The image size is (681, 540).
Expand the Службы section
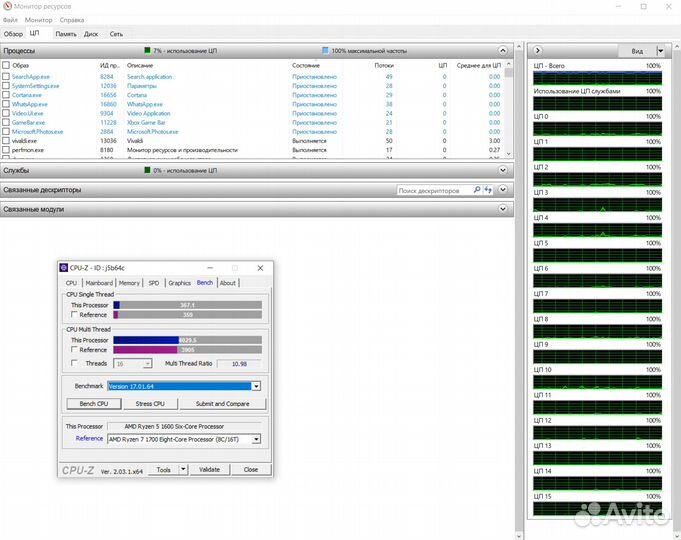click(503, 170)
